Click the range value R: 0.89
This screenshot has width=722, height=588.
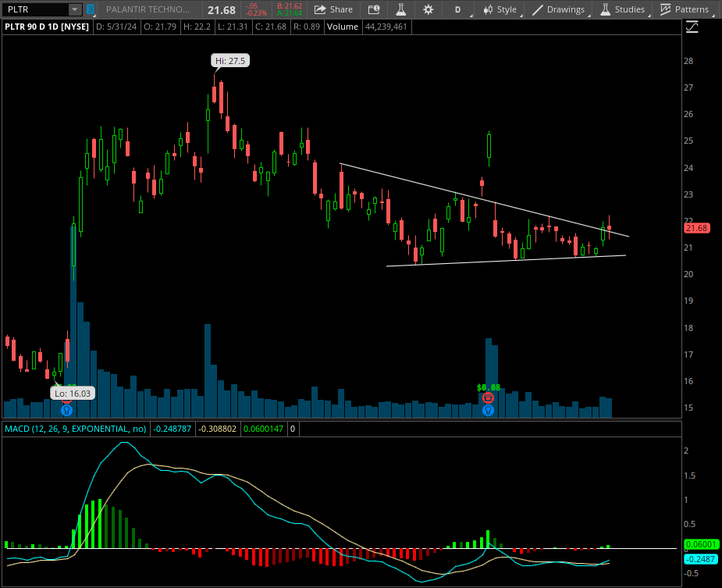click(x=307, y=27)
